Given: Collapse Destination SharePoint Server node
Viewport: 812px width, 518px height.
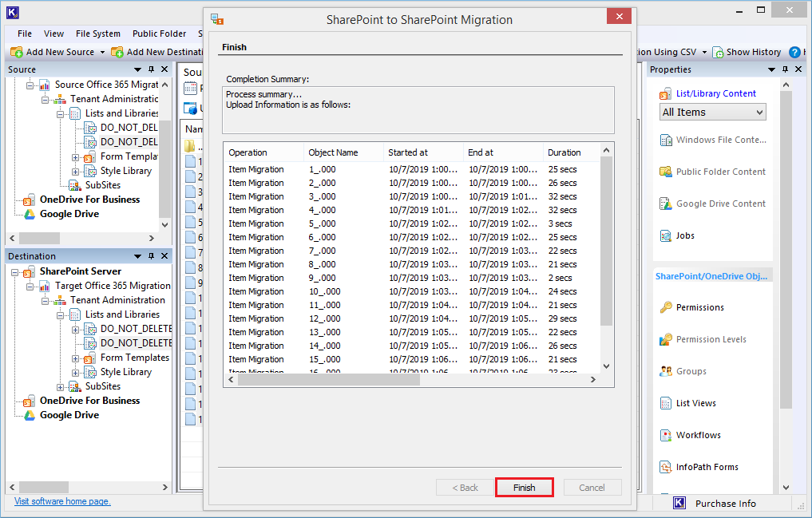Looking at the screenshot, I should pyautogui.click(x=15, y=272).
